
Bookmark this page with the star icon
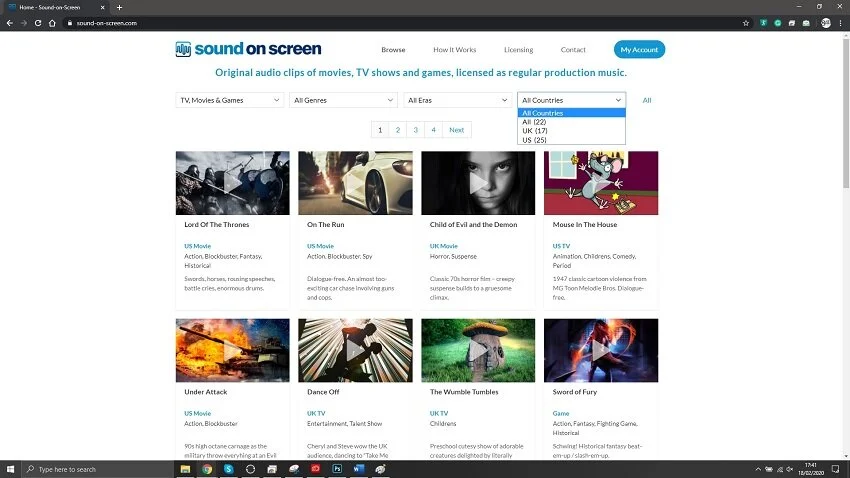coord(746,23)
